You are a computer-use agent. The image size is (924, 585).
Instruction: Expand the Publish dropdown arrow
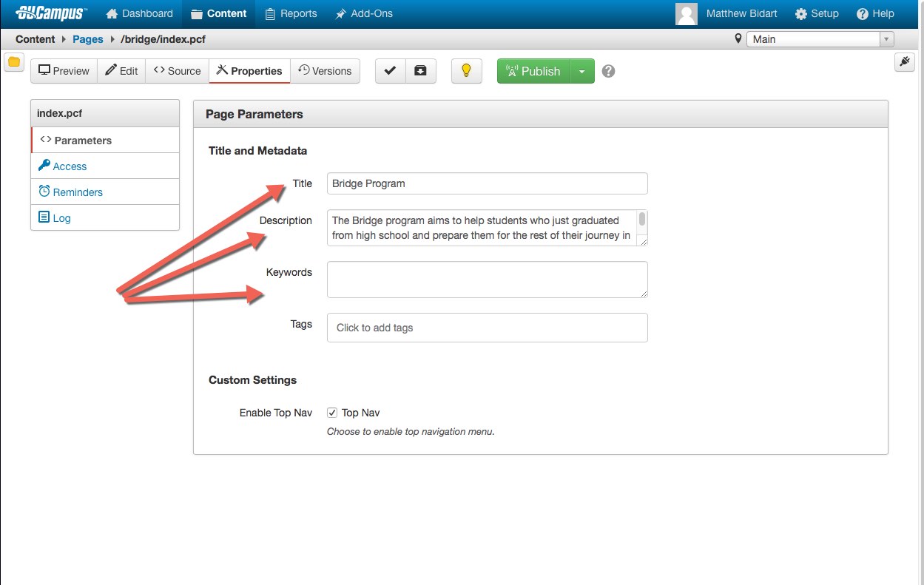pos(582,71)
